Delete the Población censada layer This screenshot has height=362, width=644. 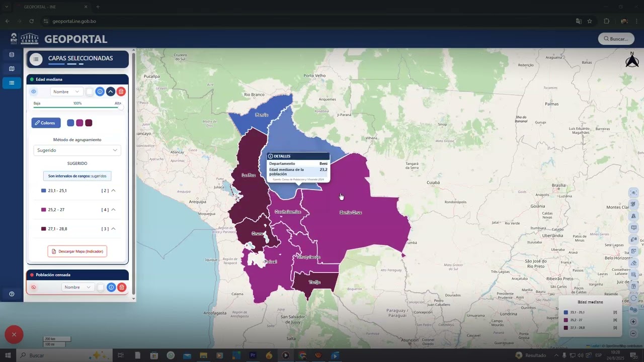coord(122,287)
